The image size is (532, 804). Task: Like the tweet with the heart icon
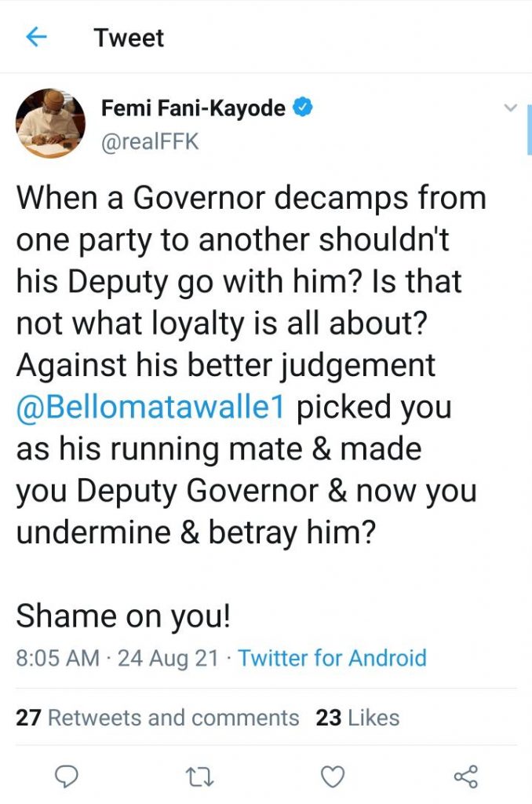coord(333,777)
